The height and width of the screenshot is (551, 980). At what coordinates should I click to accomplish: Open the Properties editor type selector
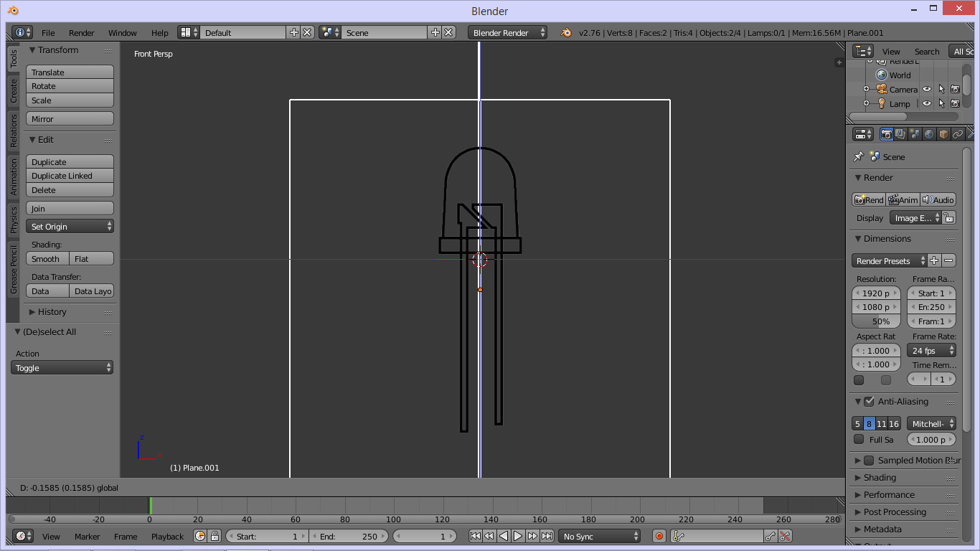[863, 134]
